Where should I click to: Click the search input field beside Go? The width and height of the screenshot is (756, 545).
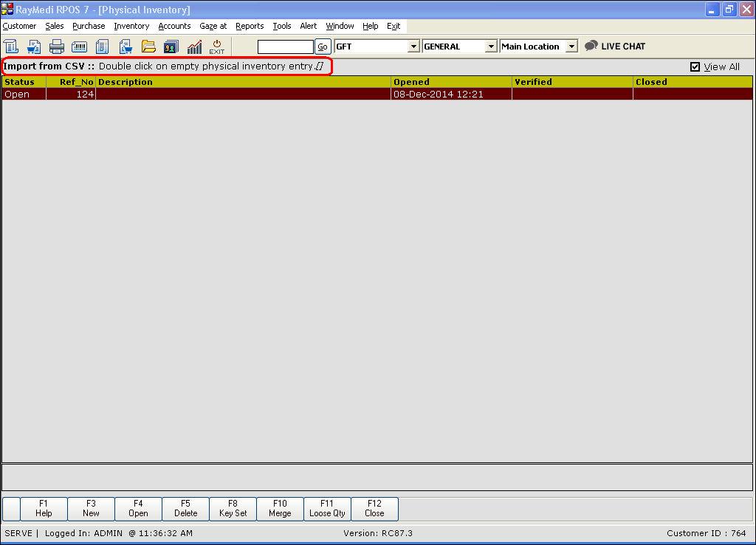[x=286, y=47]
